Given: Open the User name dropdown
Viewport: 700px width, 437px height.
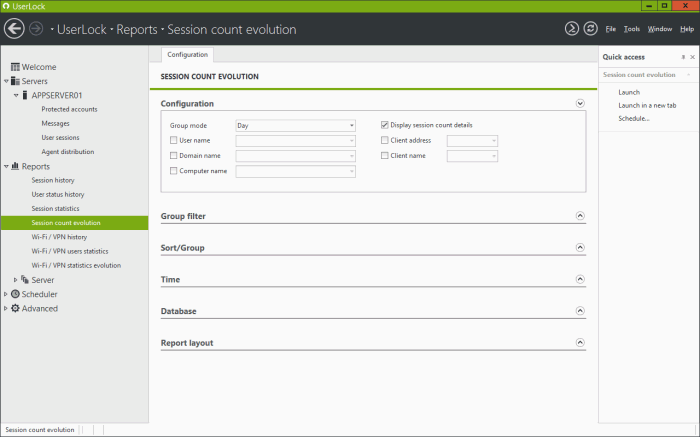Looking at the screenshot, I should (296, 141).
